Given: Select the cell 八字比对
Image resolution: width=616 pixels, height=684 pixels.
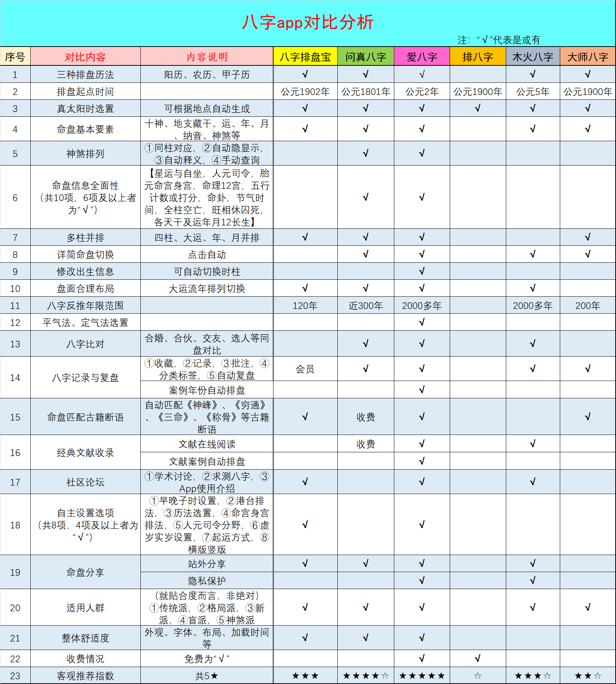Looking at the screenshot, I should pos(85,344).
